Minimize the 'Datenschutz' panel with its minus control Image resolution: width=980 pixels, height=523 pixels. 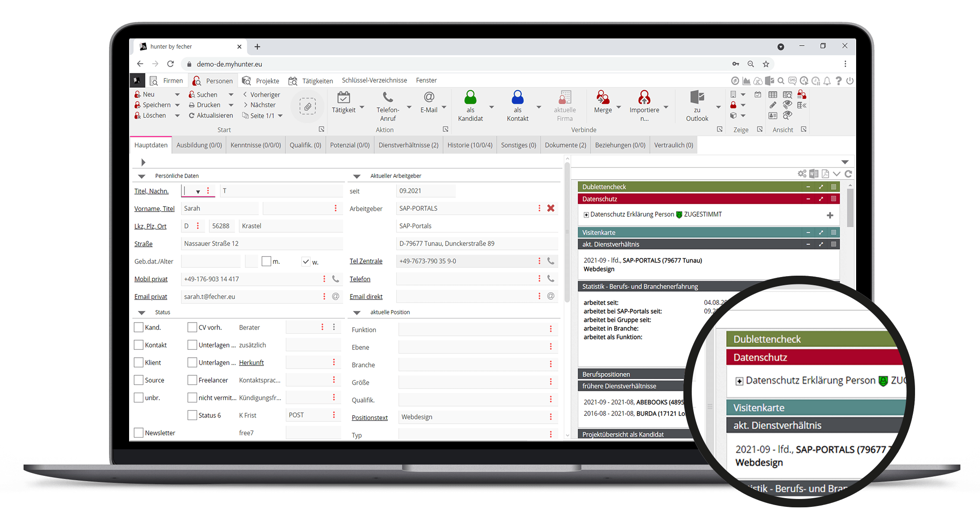click(x=809, y=198)
